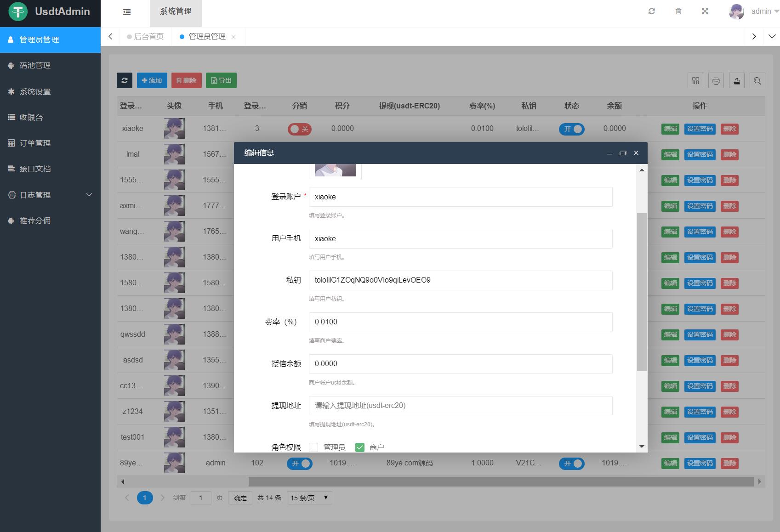The image size is (780, 532).
Task: Click the table export icon
Action: [737, 81]
